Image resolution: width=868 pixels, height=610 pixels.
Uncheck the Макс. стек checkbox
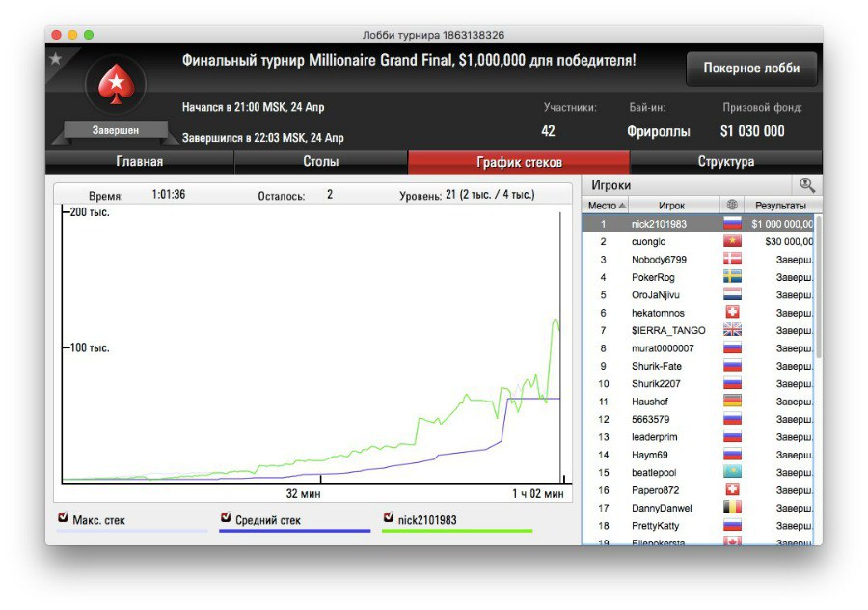point(64,517)
